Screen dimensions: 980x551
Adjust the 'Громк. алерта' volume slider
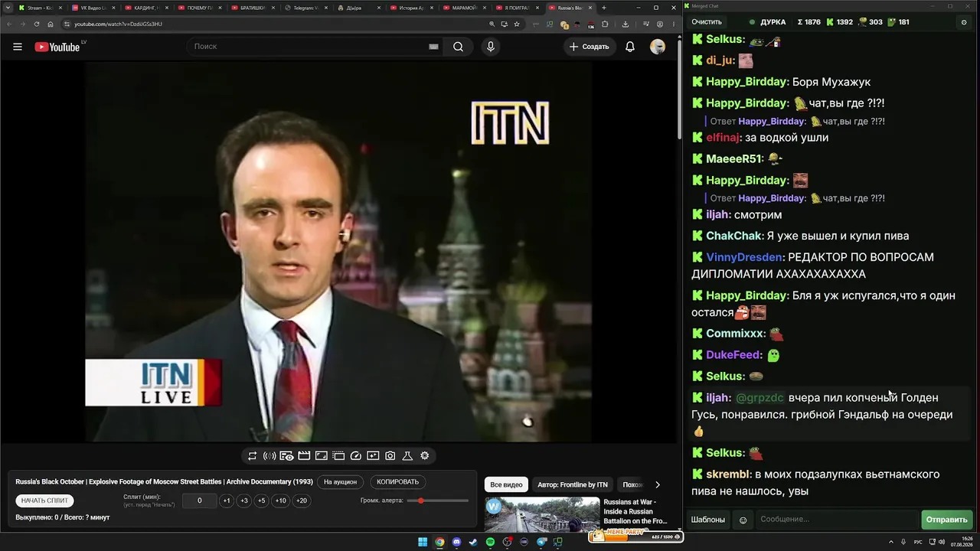(x=439, y=500)
